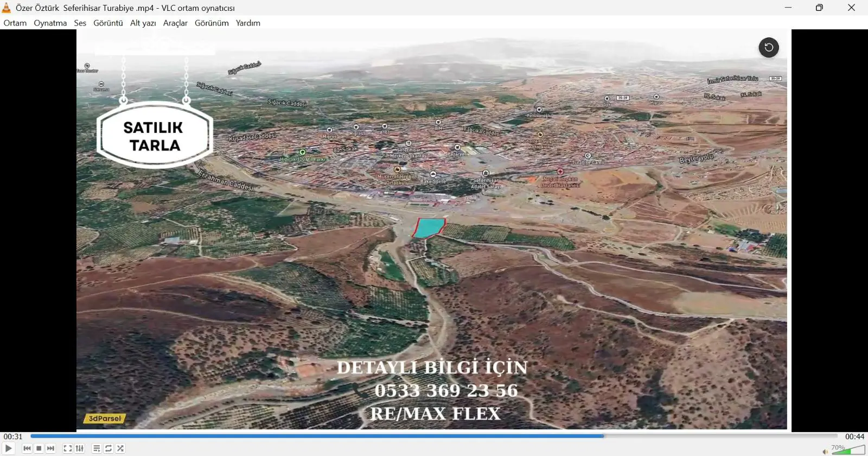Image resolution: width=868 pixels, height=456 pixels.
Task: Open the Ses menu
Action: pos(80,23)
